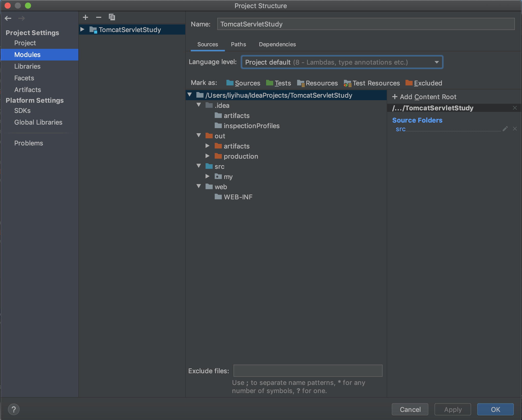522x420 pixels.
Task: Switch to the Dependencies tab
Action: [x=277, y=44]
